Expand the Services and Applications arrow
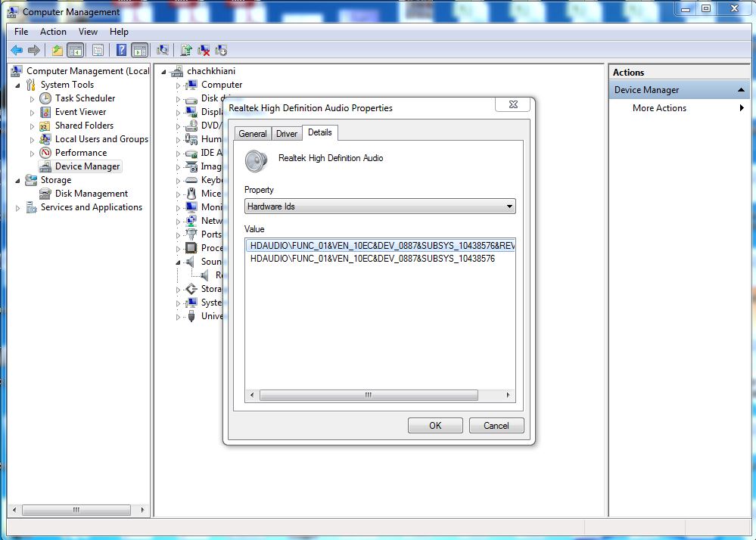 [x=18, y=208]
